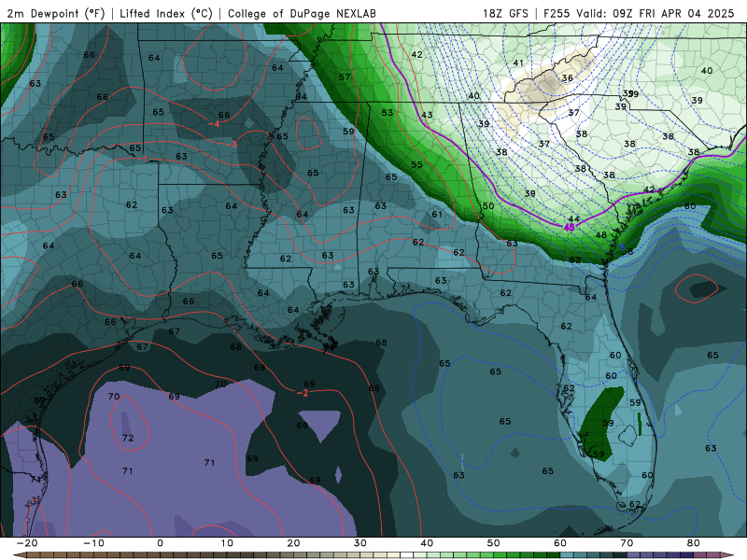This screenshot has width=747, height=560.
Task: Click the '53' dewpoint value on the map
Action: click(x=388, y=113)
